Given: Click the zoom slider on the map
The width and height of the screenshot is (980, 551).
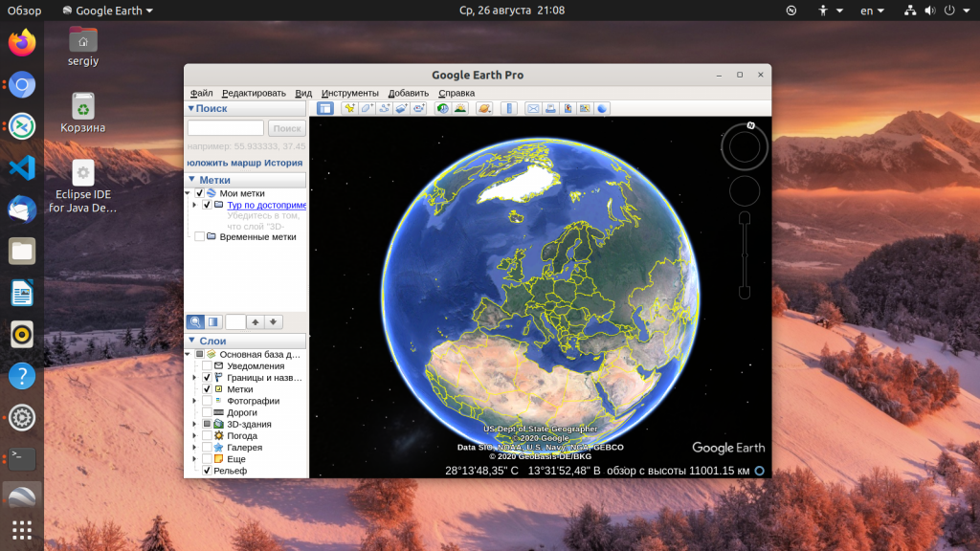Looking at the screenshot, I should 745,255.
